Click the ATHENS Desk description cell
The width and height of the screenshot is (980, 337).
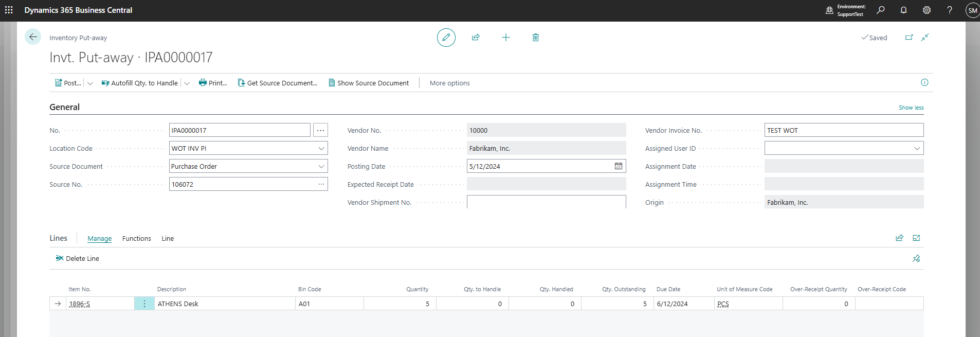pyautogui.click(x=225, y=304)
